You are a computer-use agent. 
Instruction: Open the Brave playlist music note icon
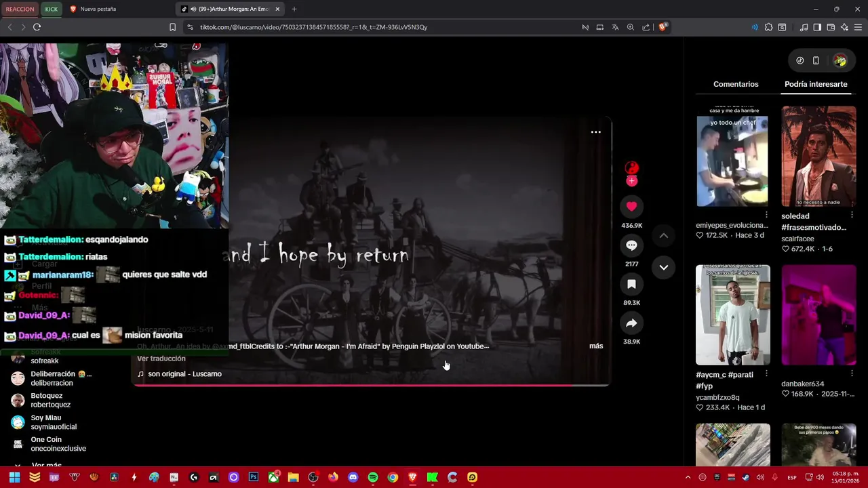(804, 27)
